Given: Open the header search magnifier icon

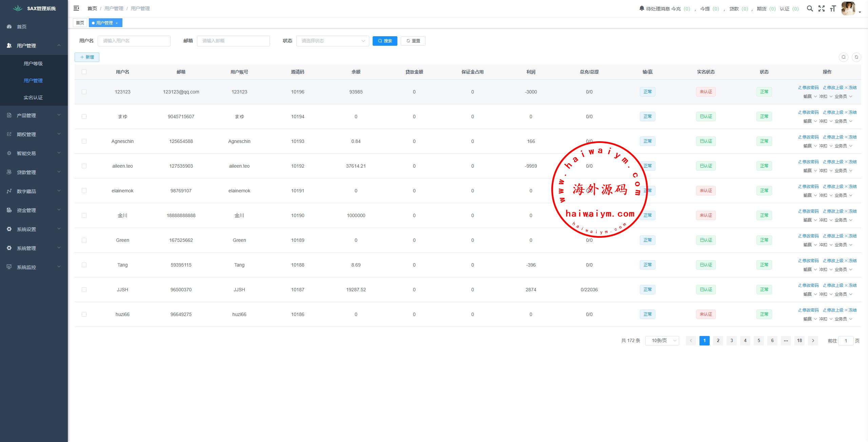Looking at the screenshot, I should [810, 8].
